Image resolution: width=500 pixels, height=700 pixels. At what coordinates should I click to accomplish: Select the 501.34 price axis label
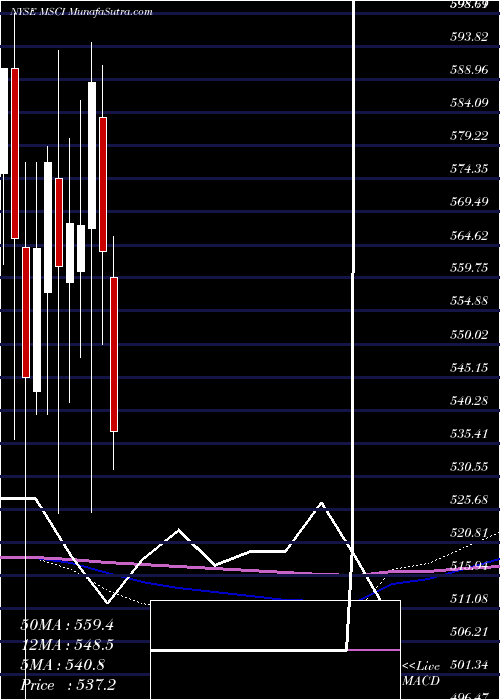click(x=468, y=665)
